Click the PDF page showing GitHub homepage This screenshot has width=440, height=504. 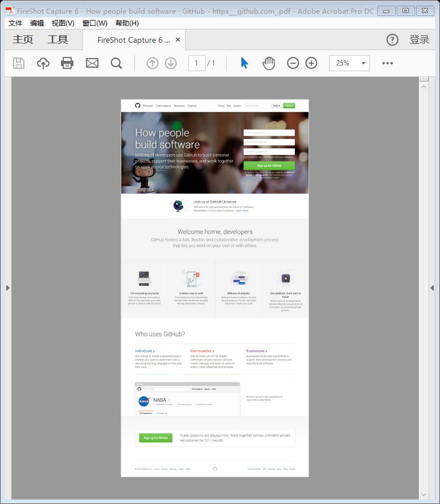215,288
